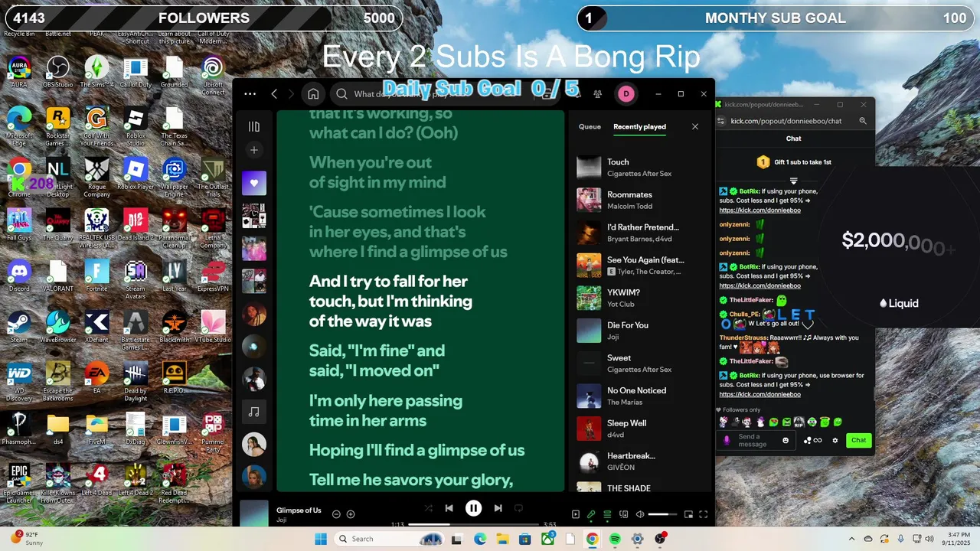Go back in Spotify navigation
The image size is (980, 551).
pyautogui.click(x=274, y=94)
